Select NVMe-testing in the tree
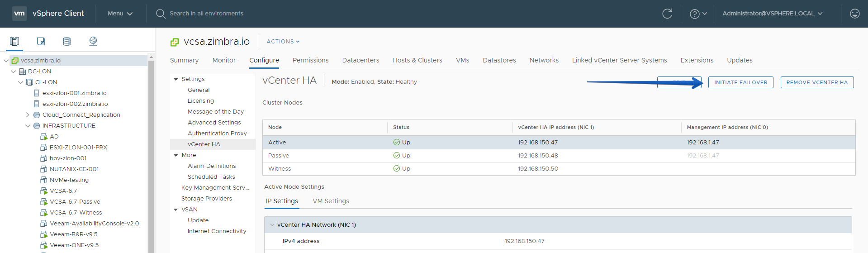Image resolution: width=868 pixels, height=253 pixels. [x=69, y=180]
